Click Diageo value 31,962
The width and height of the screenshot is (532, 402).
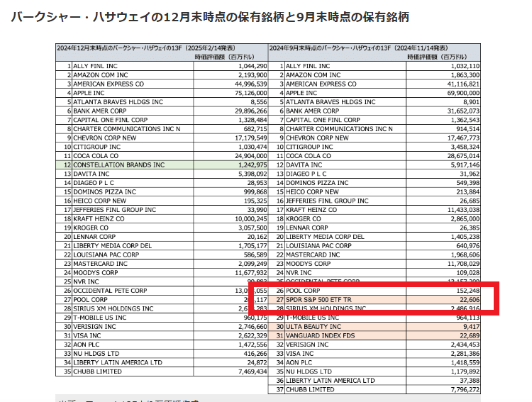click(470, 174)
